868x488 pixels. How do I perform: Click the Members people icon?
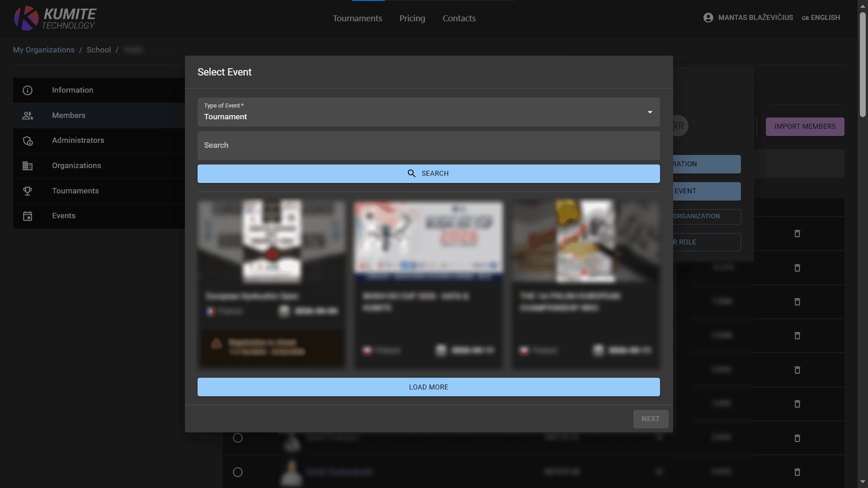(x=28, y=116)
